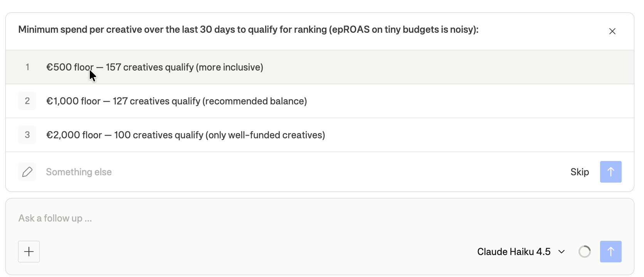This screenshot has height=277, width=644.
Task: Click the number 1 badge
Action: [x=27, y=67]
